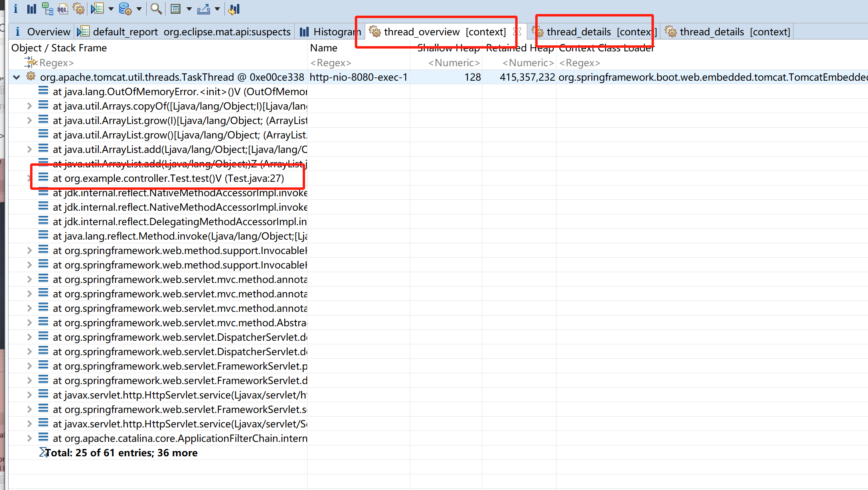
Task: Click the run reports icon in toolbar
Action: click(x=97, y=8)
